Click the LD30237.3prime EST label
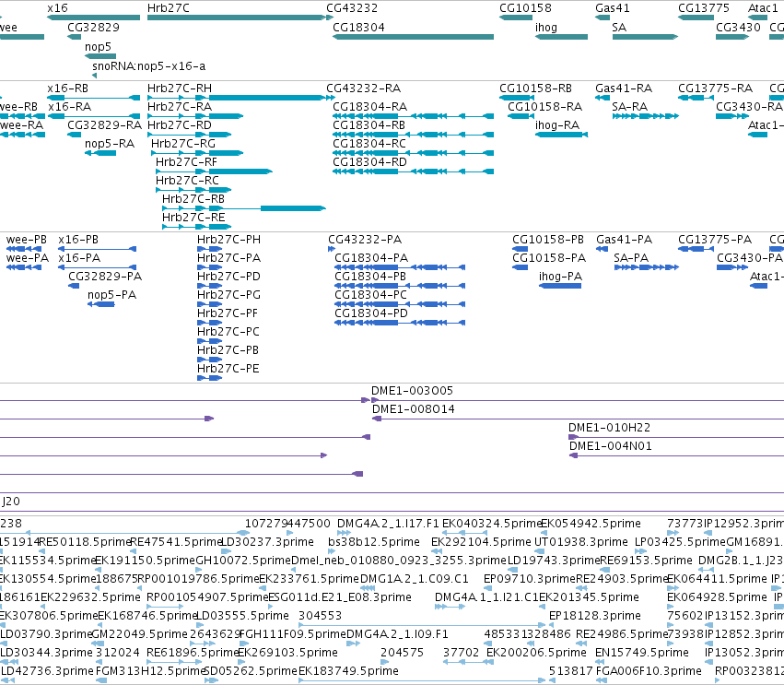 (x=267, y=542)
